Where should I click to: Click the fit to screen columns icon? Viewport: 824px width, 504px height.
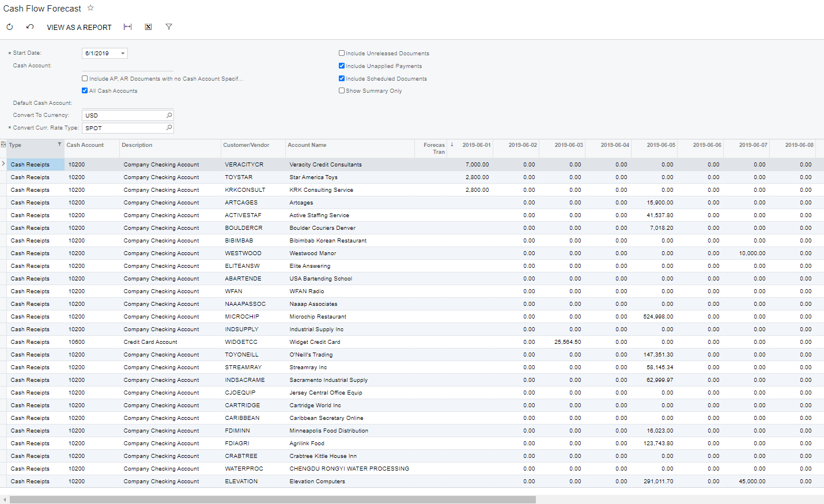pyautogui.click(x=128, y=27)
